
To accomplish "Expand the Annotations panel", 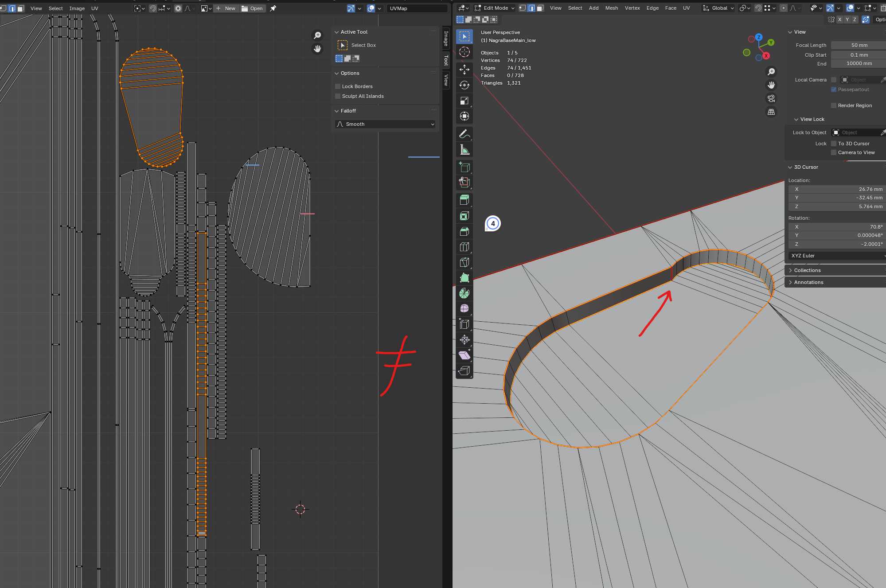I will click(x=808, y=282).
